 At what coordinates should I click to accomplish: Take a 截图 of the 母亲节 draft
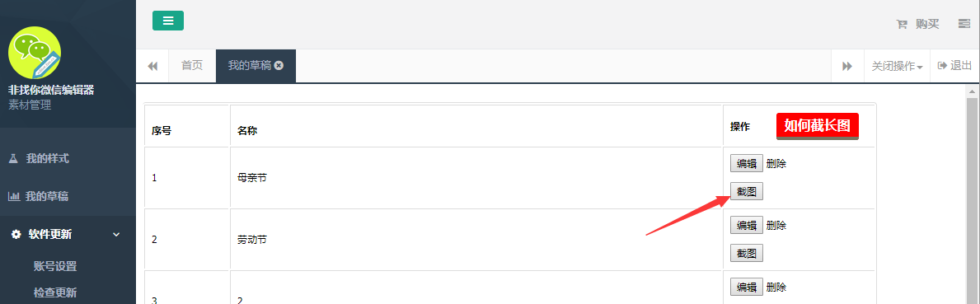746,192
